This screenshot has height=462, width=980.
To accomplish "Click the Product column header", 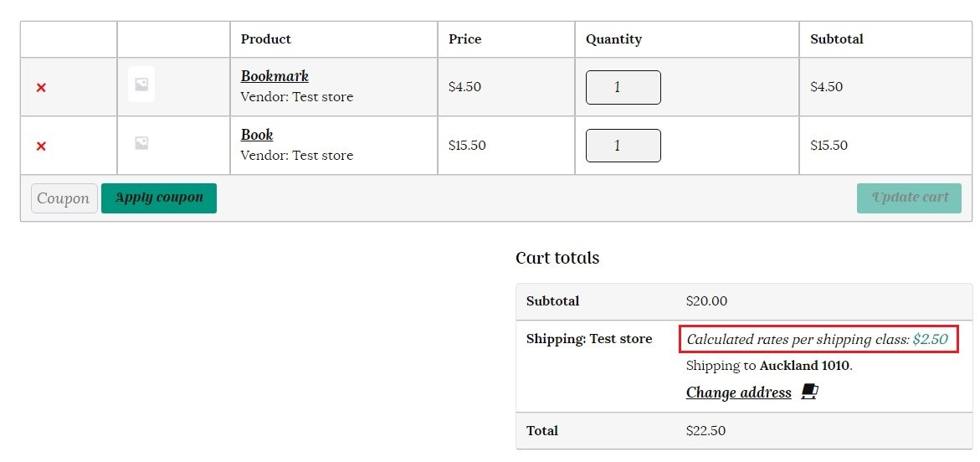I will 266,39.
